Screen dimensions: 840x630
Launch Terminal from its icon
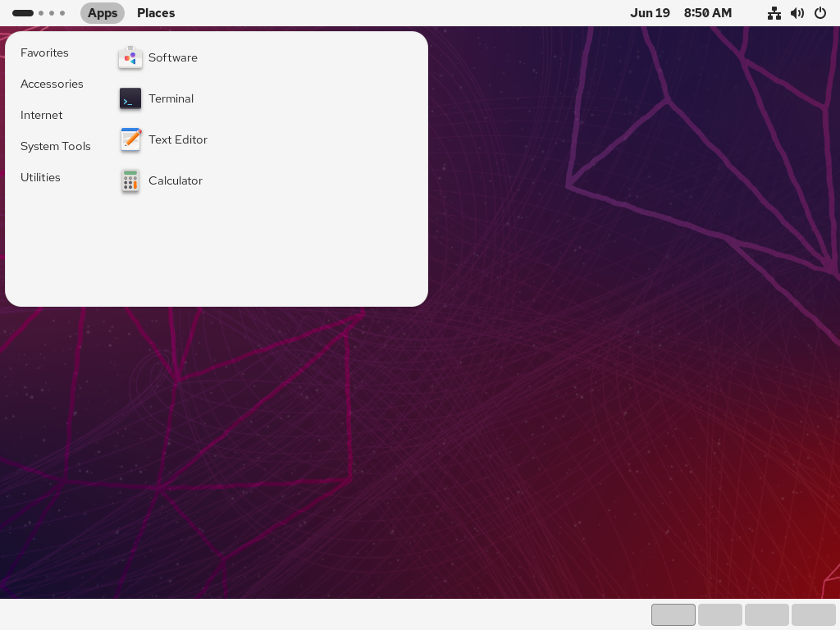click(x=130, y=98)
